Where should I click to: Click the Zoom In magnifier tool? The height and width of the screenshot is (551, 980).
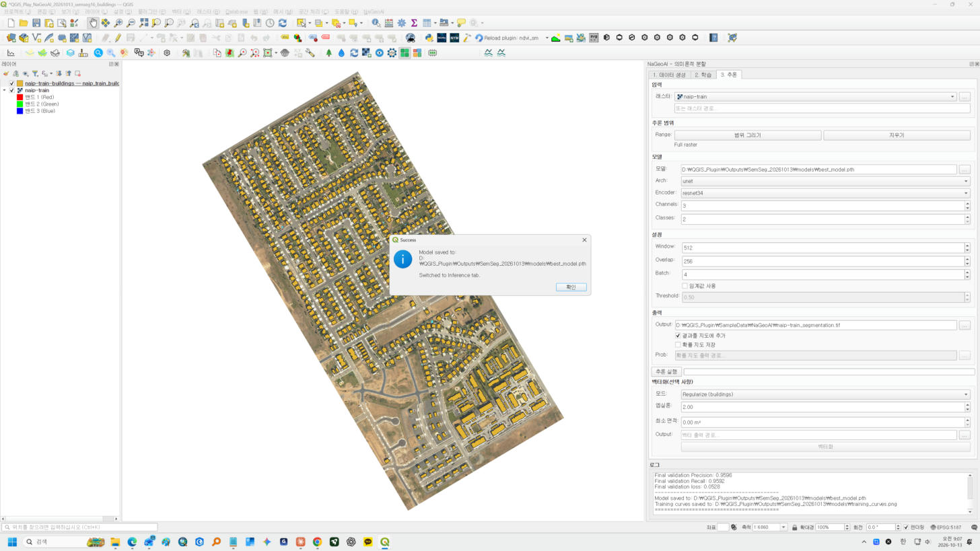(x=118, y=23)
